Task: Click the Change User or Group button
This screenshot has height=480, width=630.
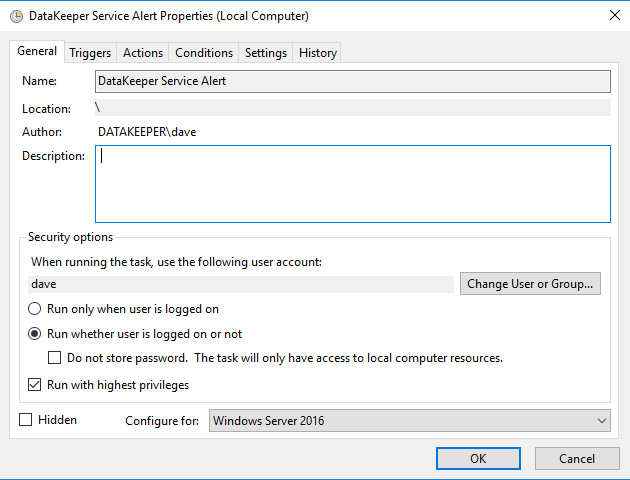Action: click(531, 284)
